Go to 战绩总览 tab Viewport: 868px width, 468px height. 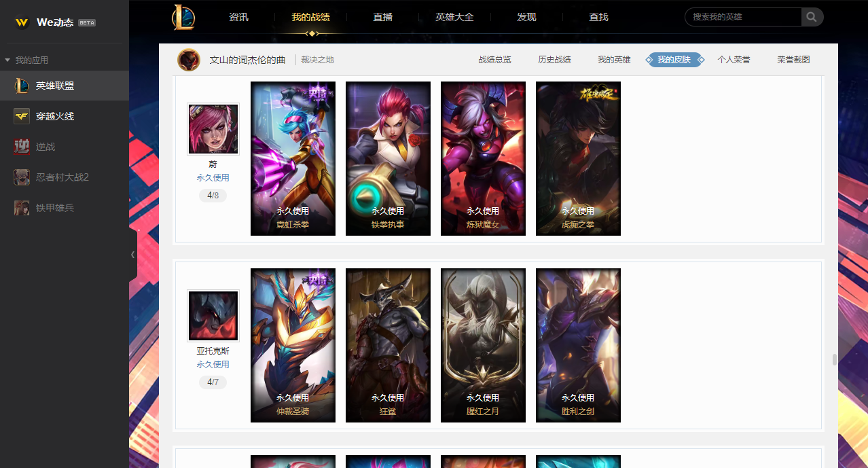[494, 60]
